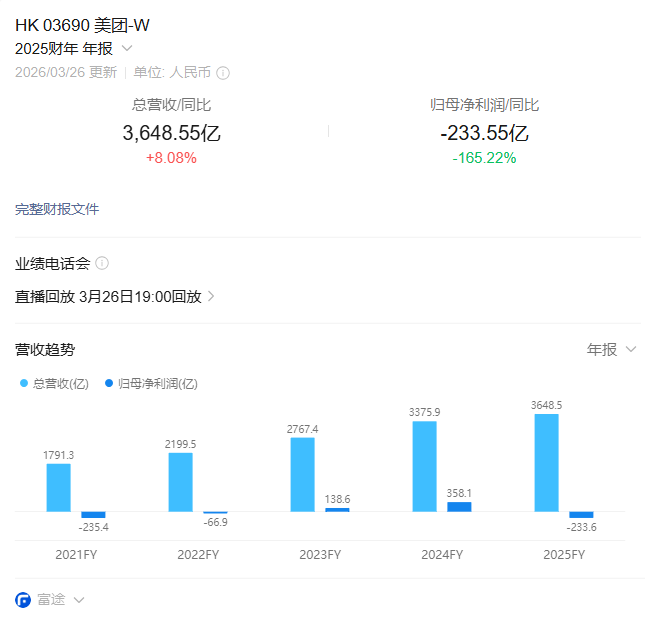Click the -233.55亿 net profit figure
This screenshot has width=645, height=617.
coord(484,132)
